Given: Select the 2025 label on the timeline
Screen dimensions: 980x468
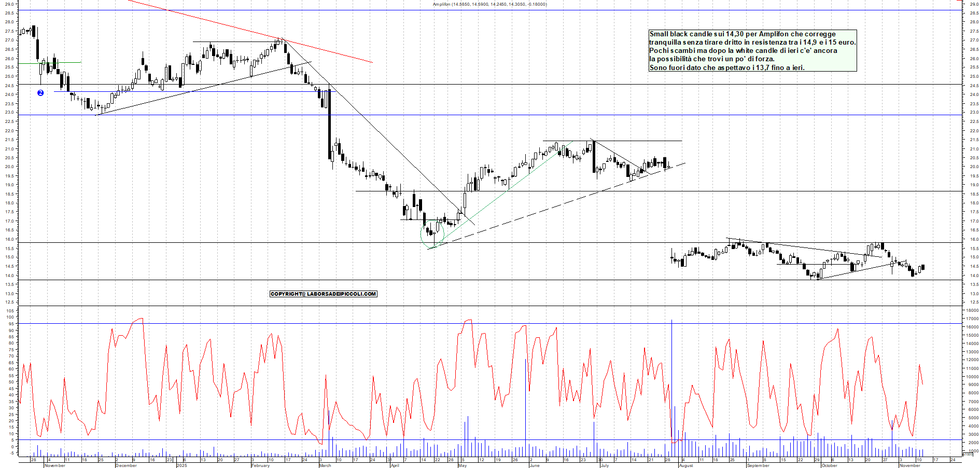Looking at the screenshot, I should tap(181, 466).
